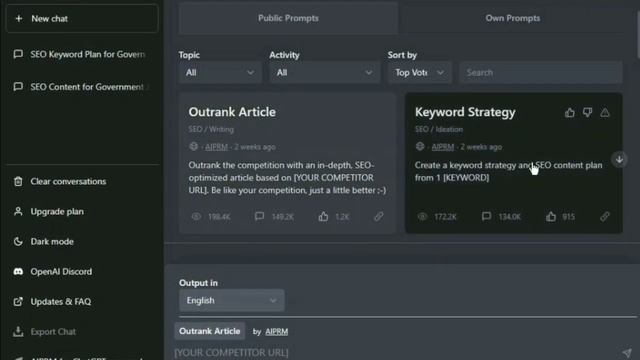Expand the Topic dropdown

coord(220,73)
